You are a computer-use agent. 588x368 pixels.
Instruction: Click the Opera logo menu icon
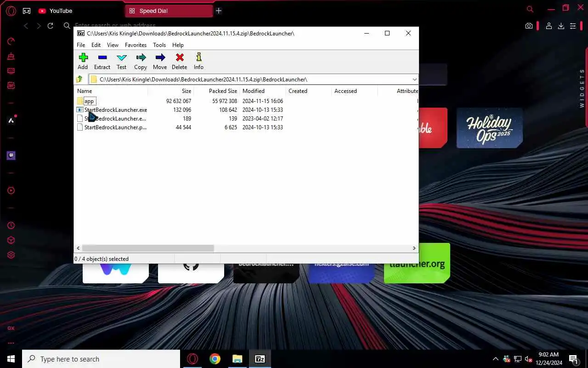[x=11, y=11]
